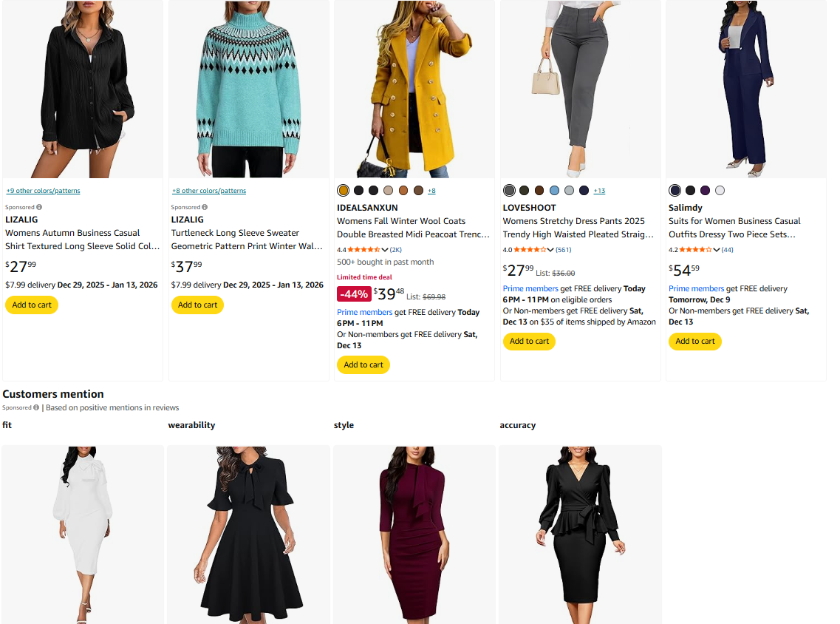Click the star rating of the IDEALSANXUN coat

coord(363,250)
